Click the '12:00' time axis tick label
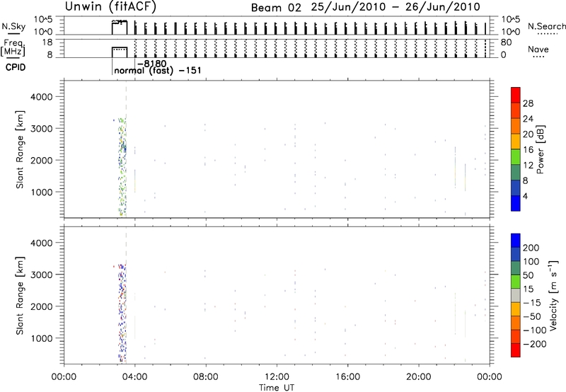 (277, 377)
